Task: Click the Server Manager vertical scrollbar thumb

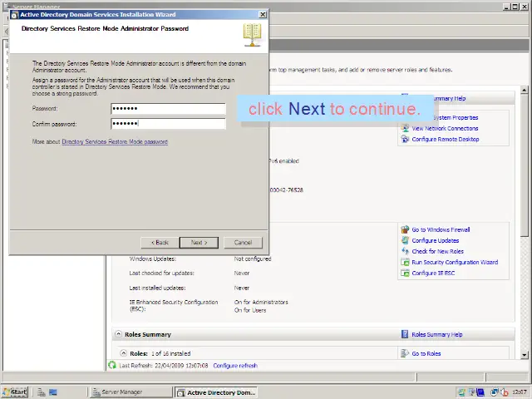Action: pyautogui.click(x=525, y=165)
